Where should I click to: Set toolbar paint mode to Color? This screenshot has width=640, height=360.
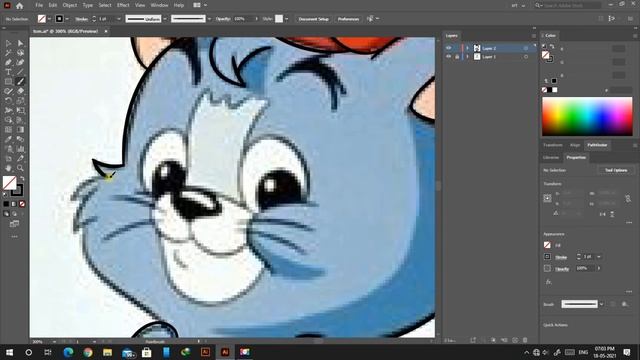point(6,204)
